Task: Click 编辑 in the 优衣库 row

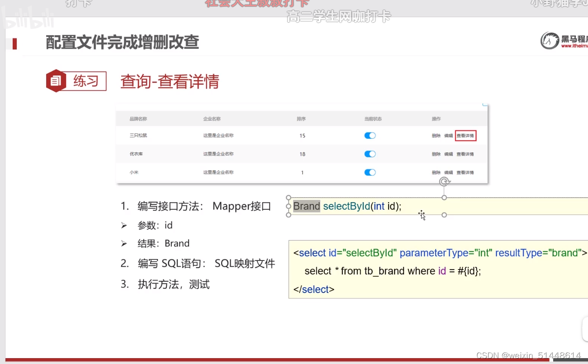Action: [448, 154]
